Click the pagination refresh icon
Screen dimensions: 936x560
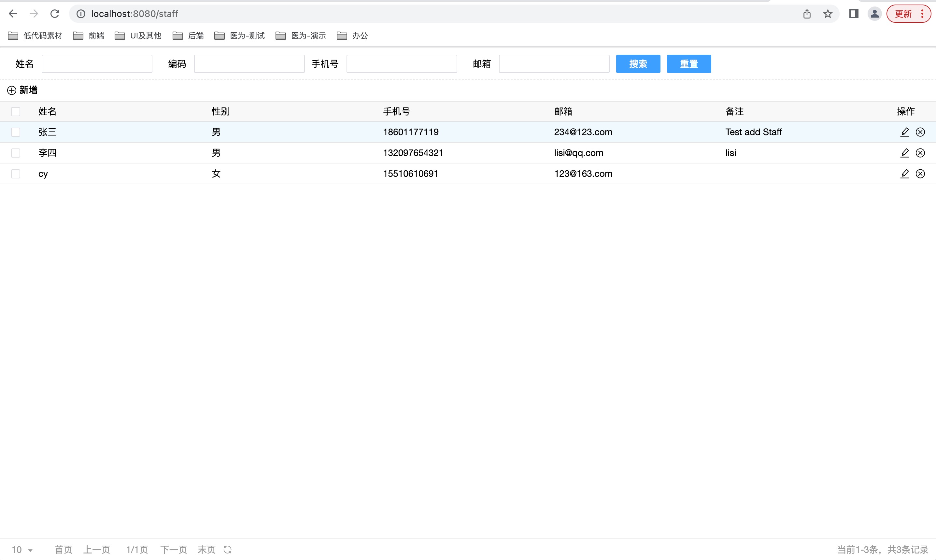(x=227, y=550)
